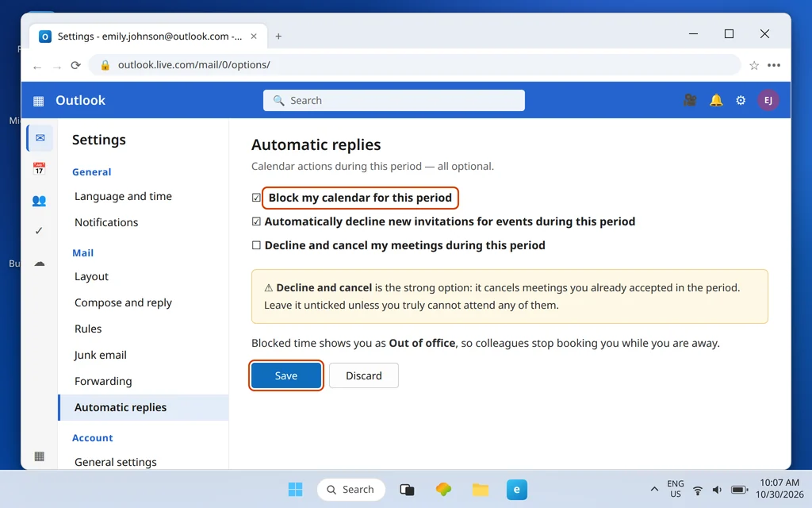Open the Wi-Fi network tray icon
This screenshot has height=508, width=812.
(698, 490)
